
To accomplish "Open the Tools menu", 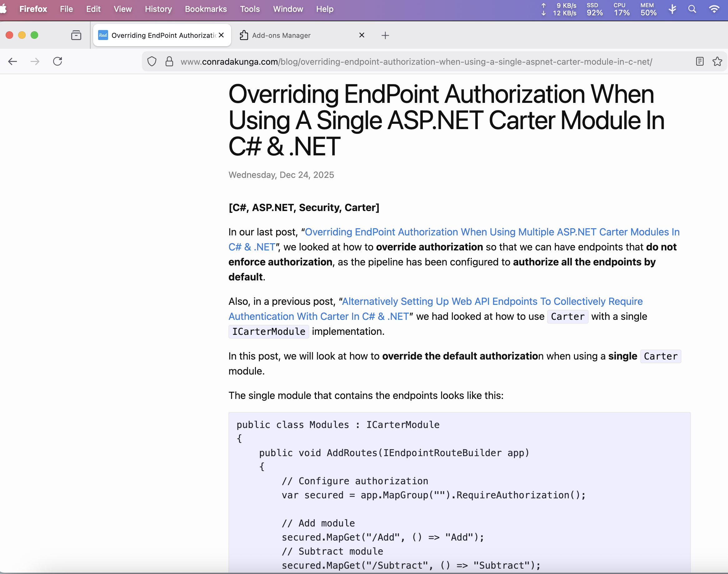I will [250, 9].
